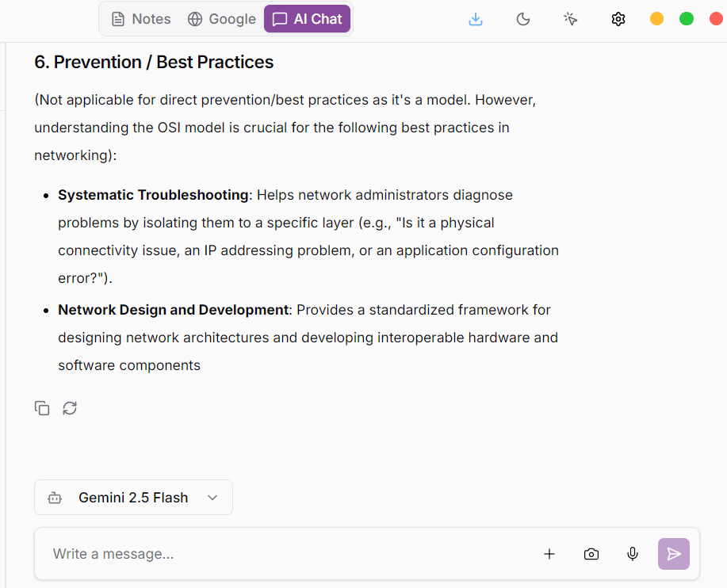Click the green maximize window button
The width and height of the screenshot is (727, 588).
click(687, 19)
